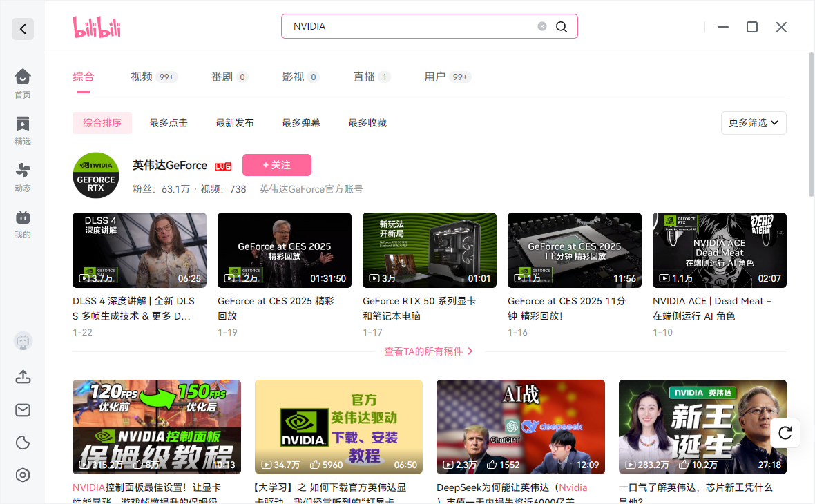Open the DeepSeek为何能让英伟达 title link
Screen dimensions: 815x504
pos(512,493)
